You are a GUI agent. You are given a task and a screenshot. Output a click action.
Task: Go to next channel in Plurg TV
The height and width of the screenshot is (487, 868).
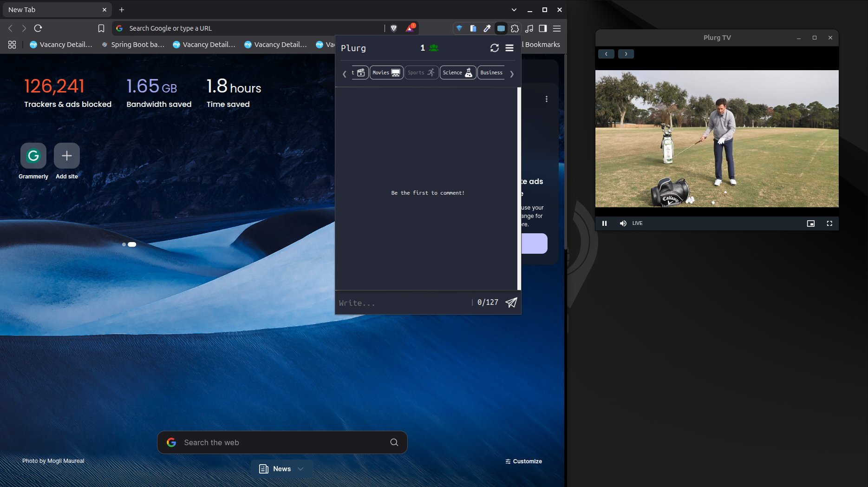pos(626,54)
